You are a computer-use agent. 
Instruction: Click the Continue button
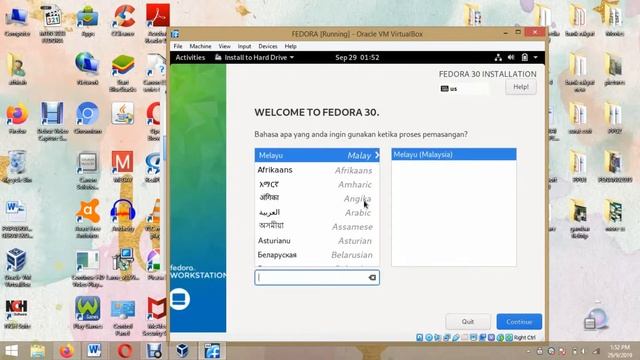coord(519,322)
